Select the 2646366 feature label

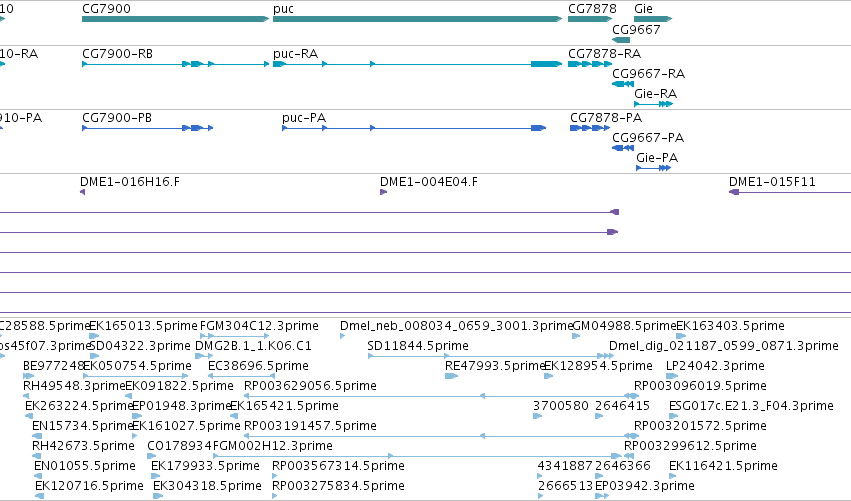point(623,466)
